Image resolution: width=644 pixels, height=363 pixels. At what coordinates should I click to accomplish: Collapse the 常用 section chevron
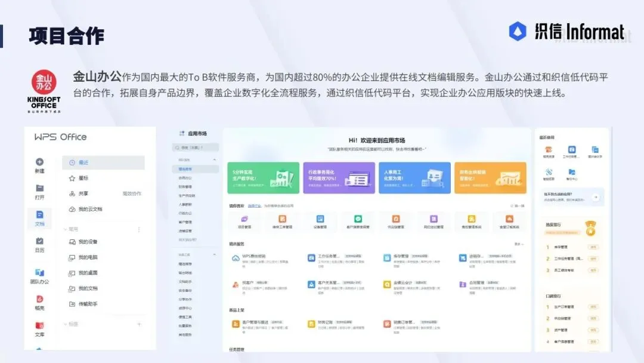point(65,229)
